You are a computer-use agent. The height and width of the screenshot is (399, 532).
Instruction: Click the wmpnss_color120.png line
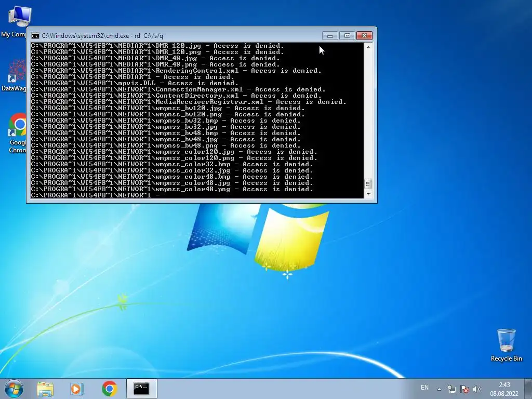[x=174, y=158]
